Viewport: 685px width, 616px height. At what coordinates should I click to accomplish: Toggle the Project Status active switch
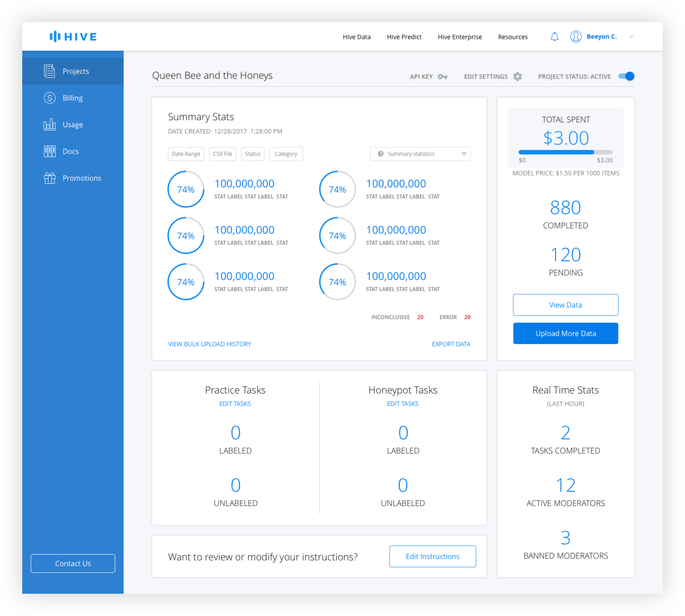tap(626, 76)
